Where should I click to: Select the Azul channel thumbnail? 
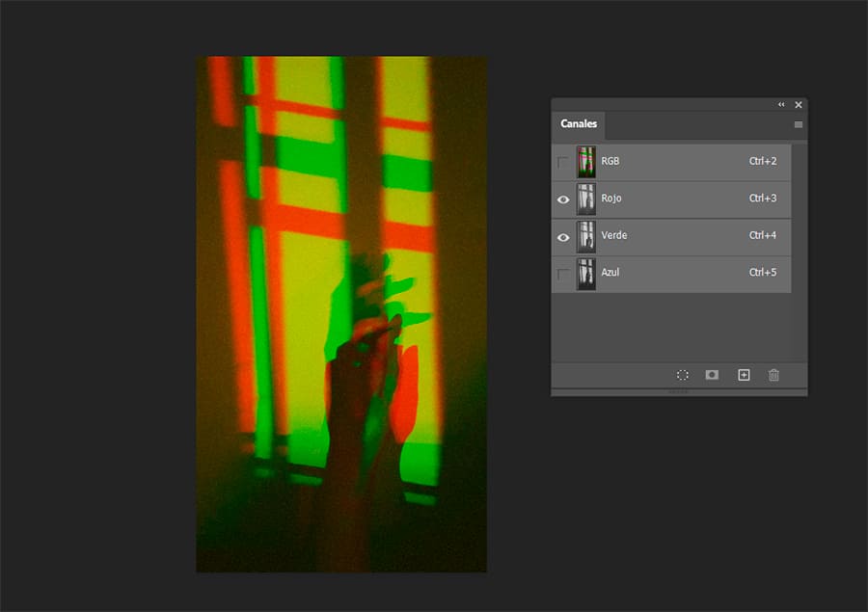(x=586, y=274)
